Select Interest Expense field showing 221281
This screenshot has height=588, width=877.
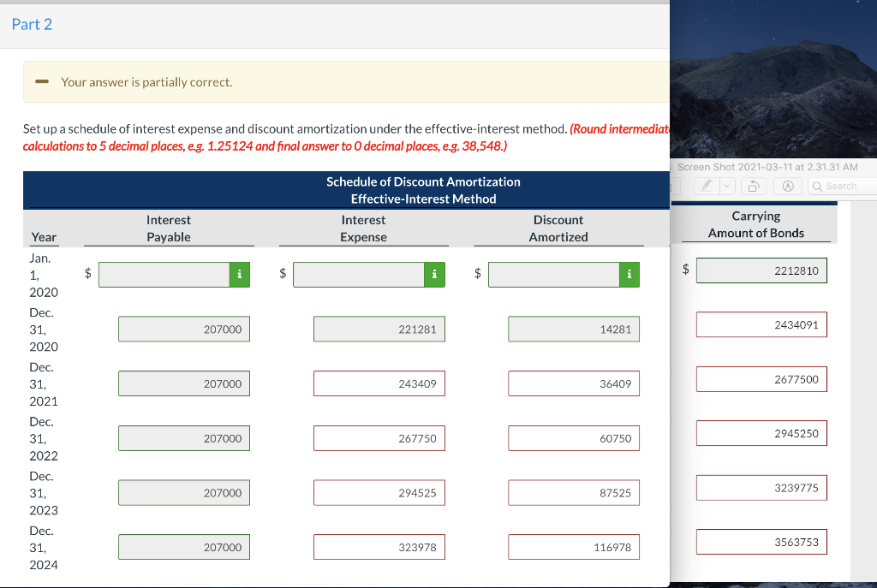(x=379, y=330)
